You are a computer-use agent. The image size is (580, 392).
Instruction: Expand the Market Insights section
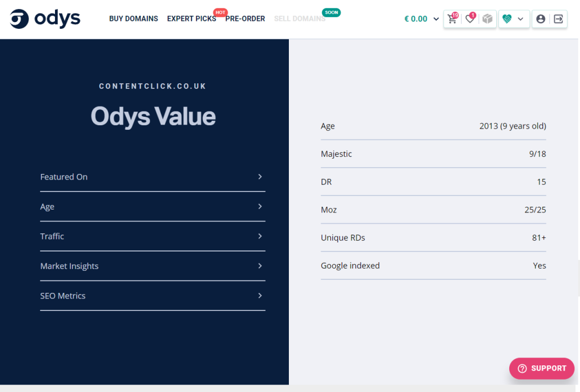(153, 266)
